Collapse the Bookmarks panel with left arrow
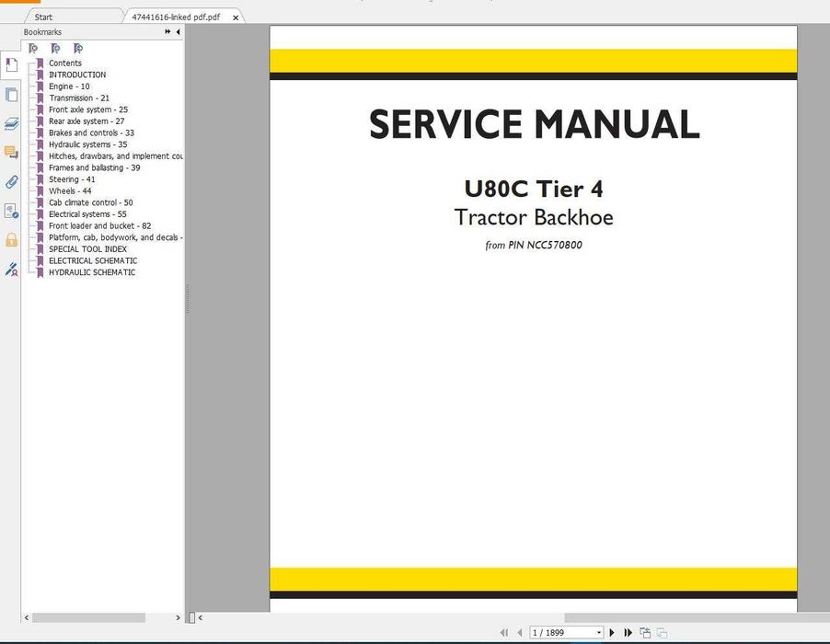 pos(178,32)
